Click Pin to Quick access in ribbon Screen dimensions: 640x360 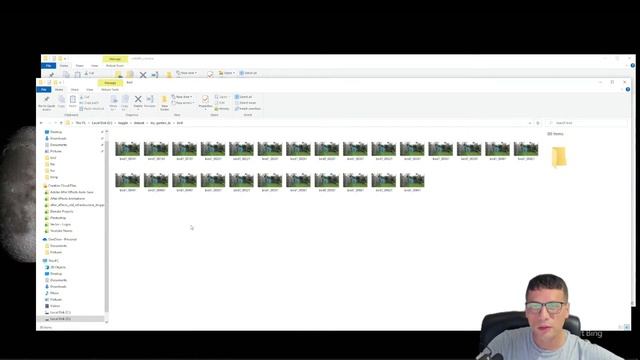[x=47, y=103]
